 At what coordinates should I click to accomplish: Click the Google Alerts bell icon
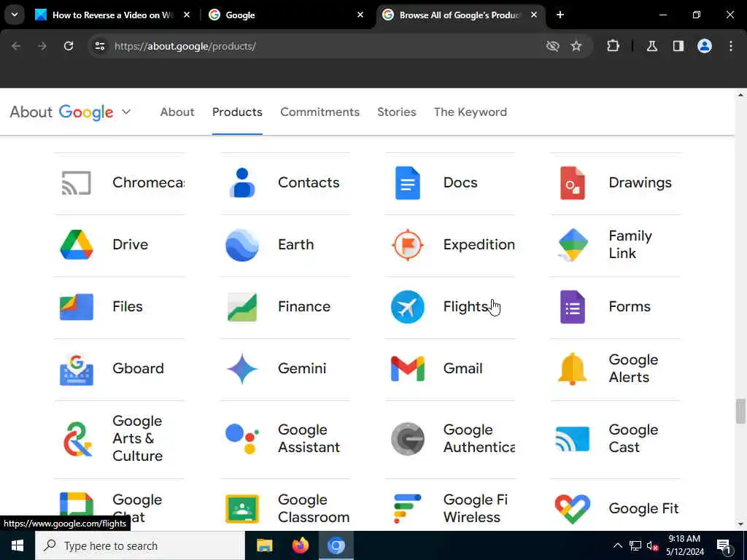573,368
